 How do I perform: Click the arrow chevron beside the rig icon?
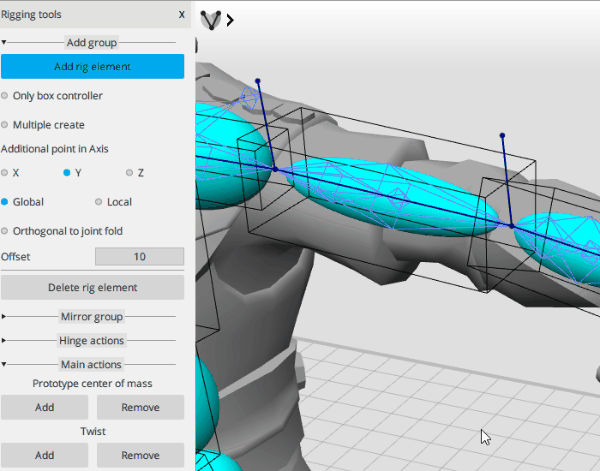[230, 20]
